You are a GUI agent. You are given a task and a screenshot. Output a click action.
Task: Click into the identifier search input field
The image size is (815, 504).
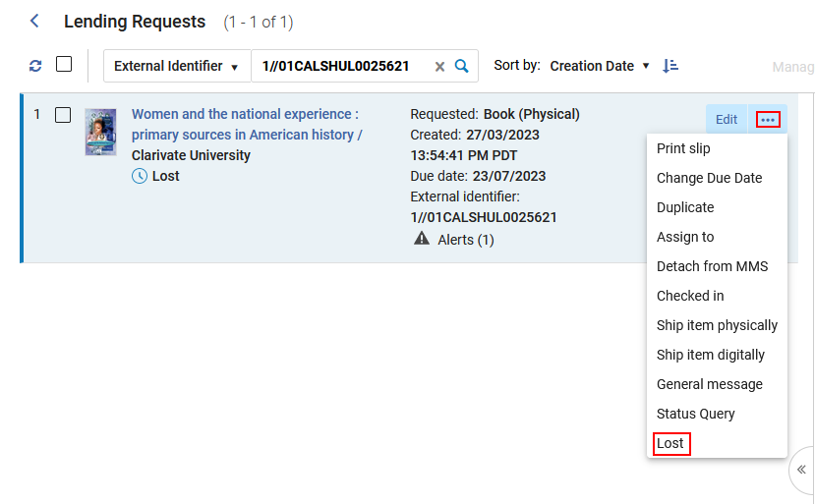point(339,67)
